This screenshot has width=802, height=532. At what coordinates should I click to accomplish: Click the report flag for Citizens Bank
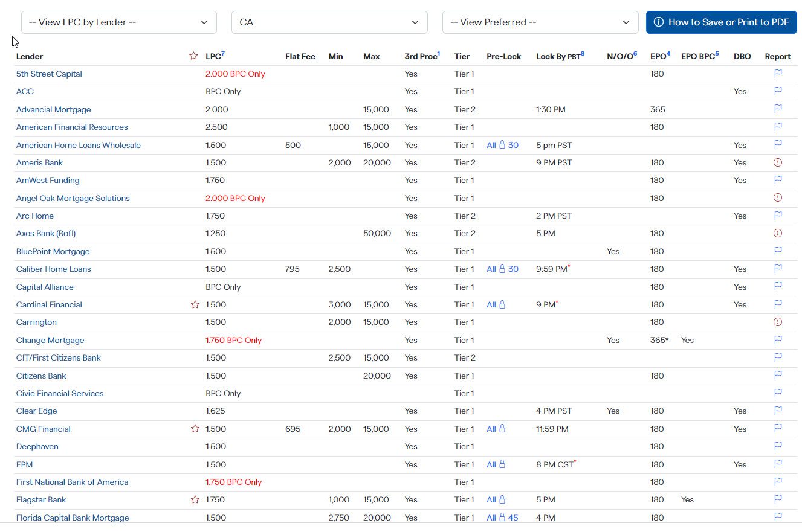(x=778, y=376)
